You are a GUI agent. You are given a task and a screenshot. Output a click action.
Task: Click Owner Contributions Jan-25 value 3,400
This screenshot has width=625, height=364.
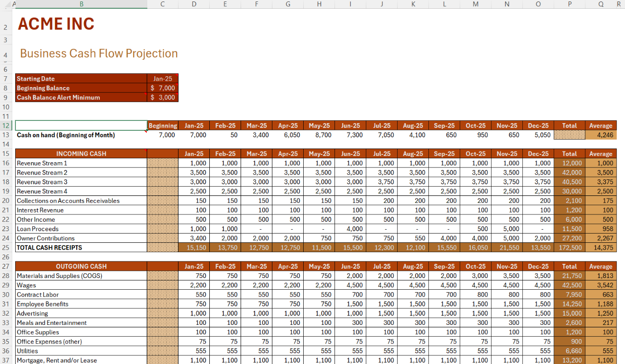[x=194, y=238]
